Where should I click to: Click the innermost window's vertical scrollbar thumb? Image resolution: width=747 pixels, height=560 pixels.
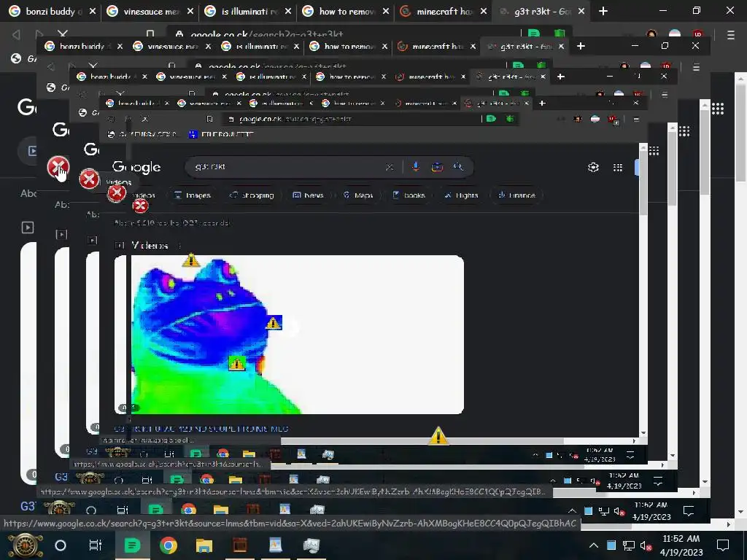(x=643, y=183)
